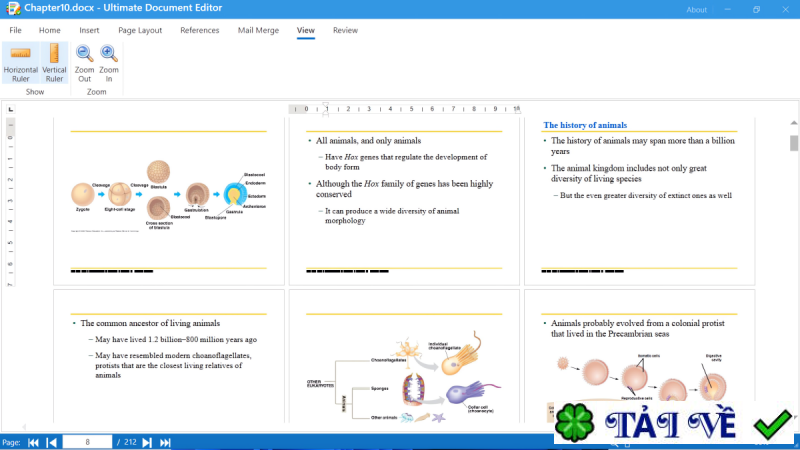Open the File menu
This screenshot has height=450, width=800.
coord(15,30)
